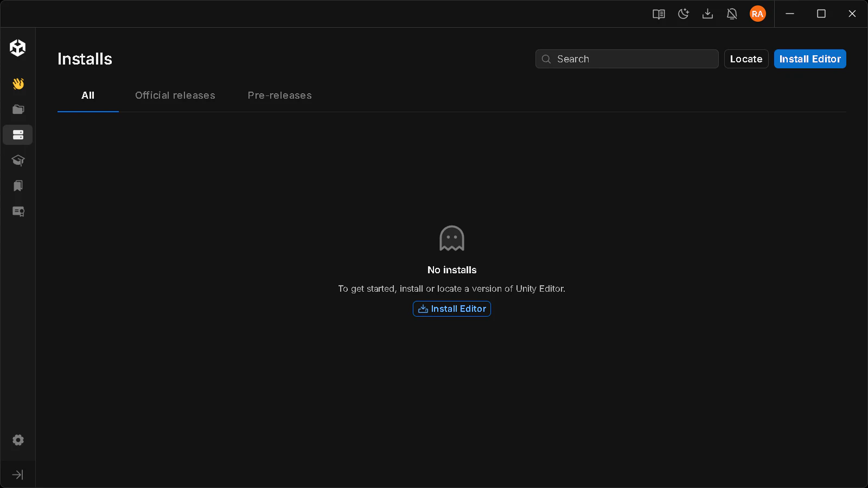Image resolution: width=868 pixels, height=488 pixels.
Task: Open the Learn graduation cap icon
Action: (18, 160)
